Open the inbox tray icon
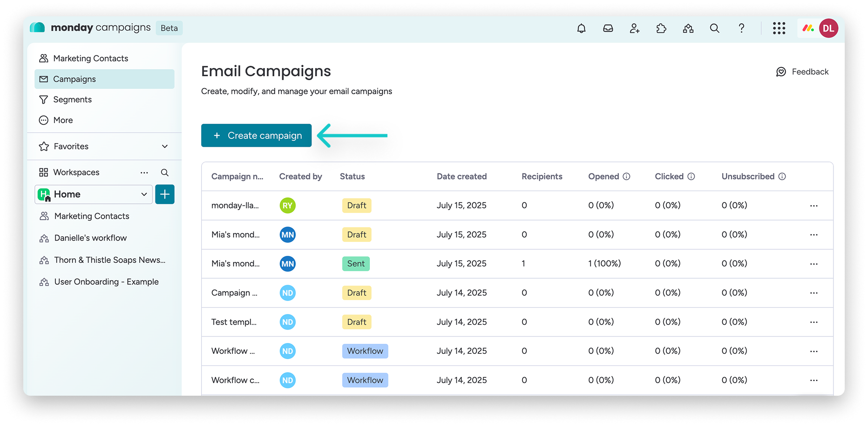 point(608,28)
